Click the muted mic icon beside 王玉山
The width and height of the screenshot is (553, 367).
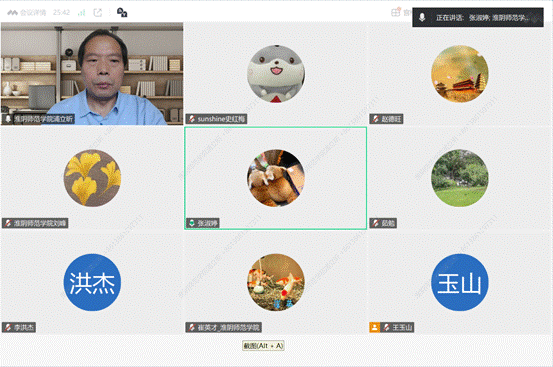[387, 328]
